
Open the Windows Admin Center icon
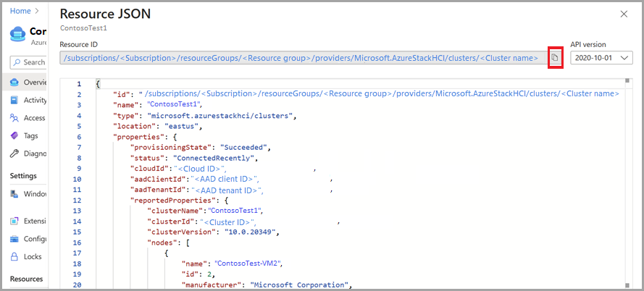14,194
